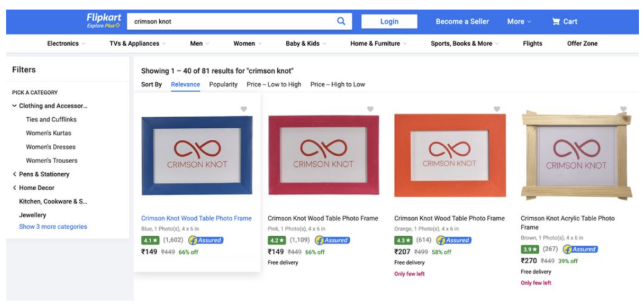The width and height of the screenshot is (644, 308).
Task: Open the blue Crimson Knot frame thumbnail
Action: [197, 157]
